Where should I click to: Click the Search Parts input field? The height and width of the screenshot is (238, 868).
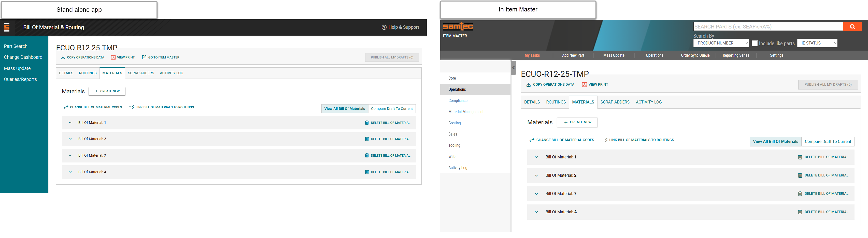pos(767,27)
